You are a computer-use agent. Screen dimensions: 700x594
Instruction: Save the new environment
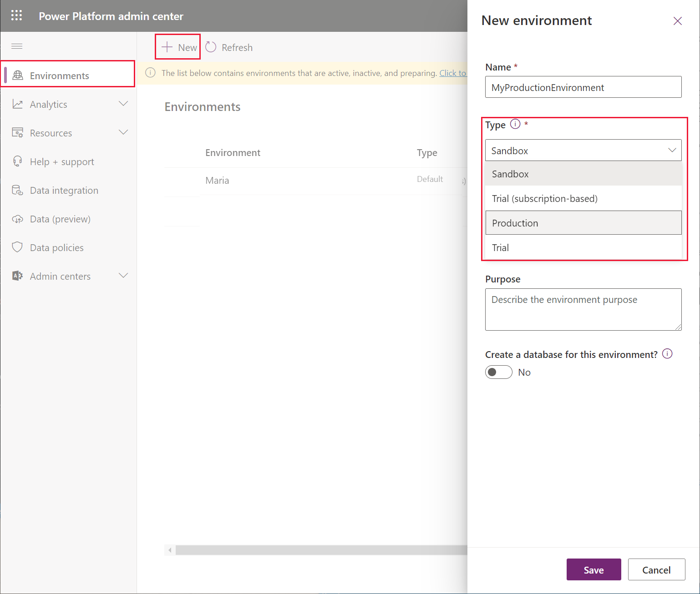coord(593,569)
